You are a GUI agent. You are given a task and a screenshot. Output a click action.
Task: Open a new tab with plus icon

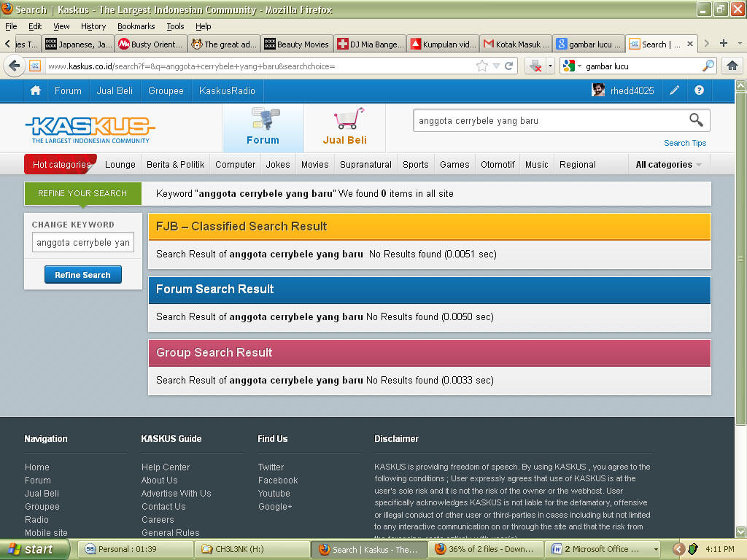point(723,43)
